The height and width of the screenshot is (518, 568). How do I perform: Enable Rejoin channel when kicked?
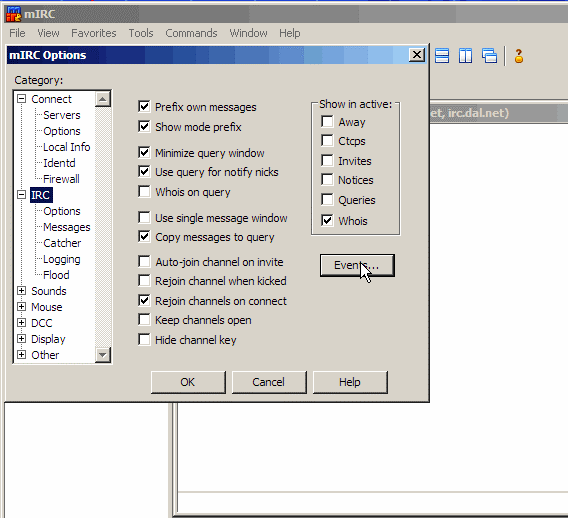click(x=144, y=280)
